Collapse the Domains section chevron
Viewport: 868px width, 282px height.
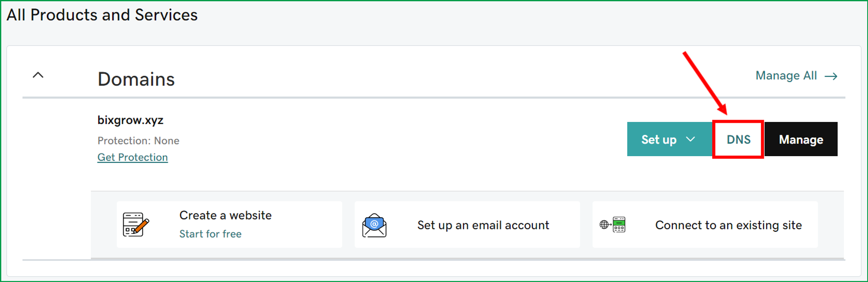tap(38, 75)
